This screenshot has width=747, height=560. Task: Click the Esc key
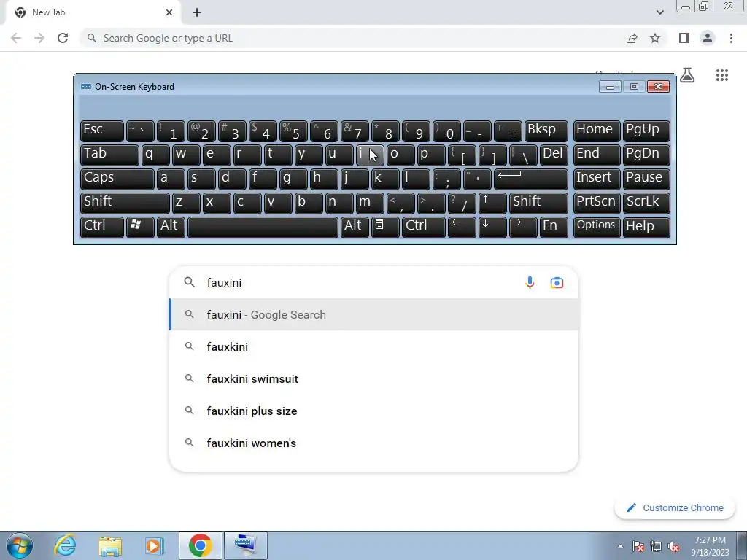(102, 131)
